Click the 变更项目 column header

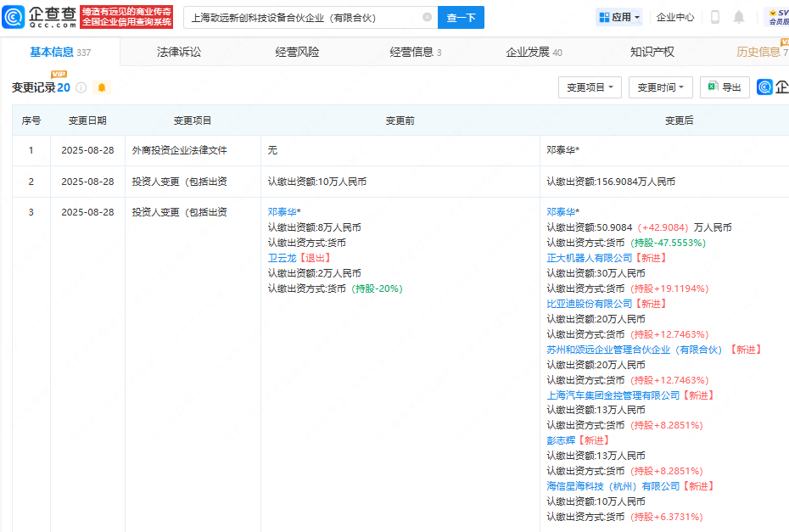193,120
